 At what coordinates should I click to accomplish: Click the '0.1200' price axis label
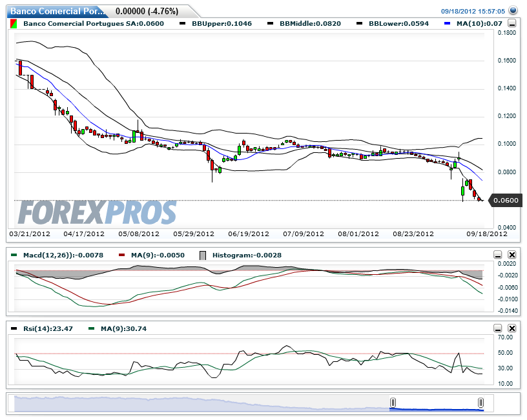click(506, 116)
